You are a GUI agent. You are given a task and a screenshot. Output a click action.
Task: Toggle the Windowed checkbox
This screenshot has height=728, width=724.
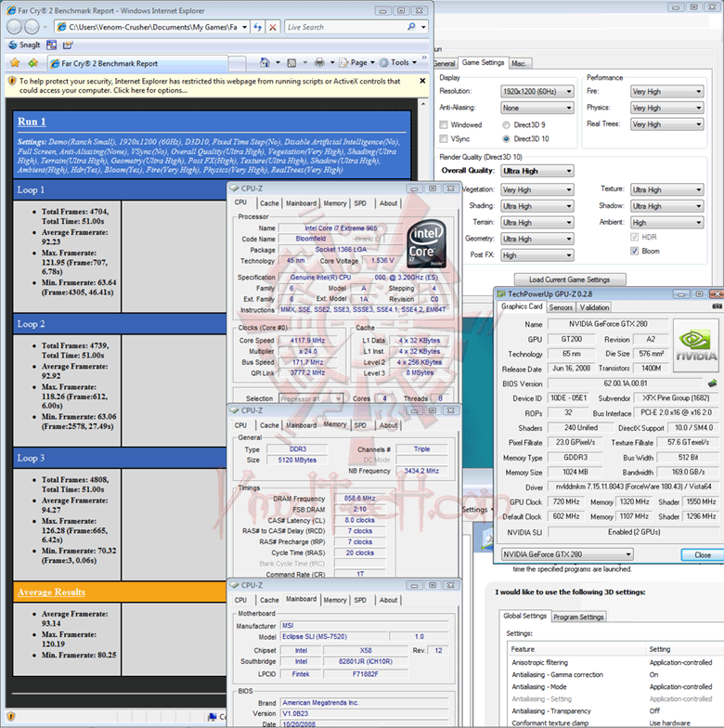(444, 124)
